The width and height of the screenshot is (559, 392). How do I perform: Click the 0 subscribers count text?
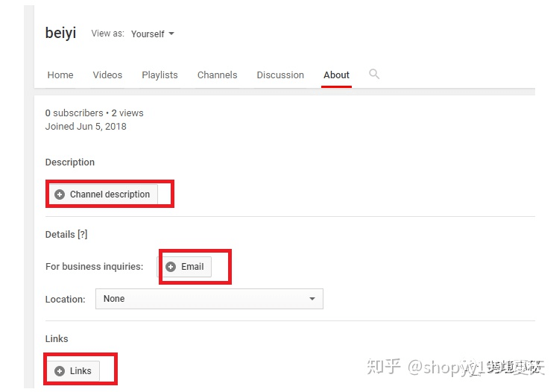pos(74,113)
